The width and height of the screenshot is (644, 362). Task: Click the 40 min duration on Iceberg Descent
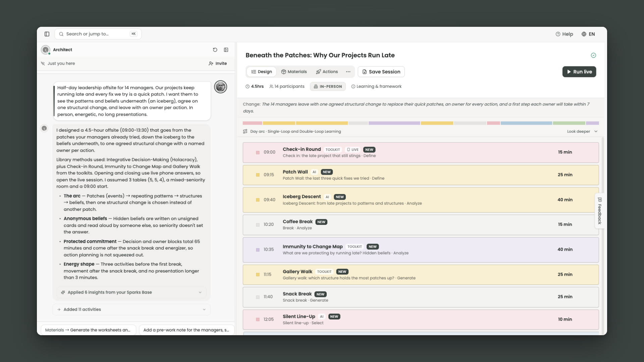pyautogui.click(x=565, y=200)
